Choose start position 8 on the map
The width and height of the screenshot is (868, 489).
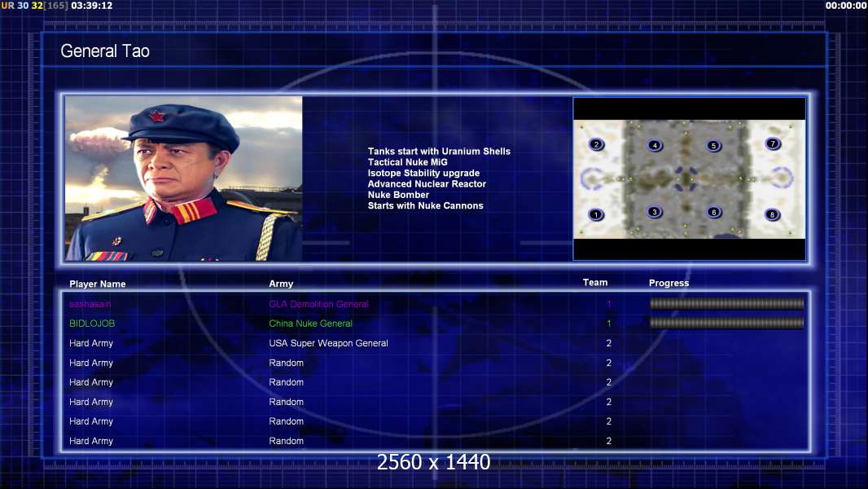click(772, 214)
